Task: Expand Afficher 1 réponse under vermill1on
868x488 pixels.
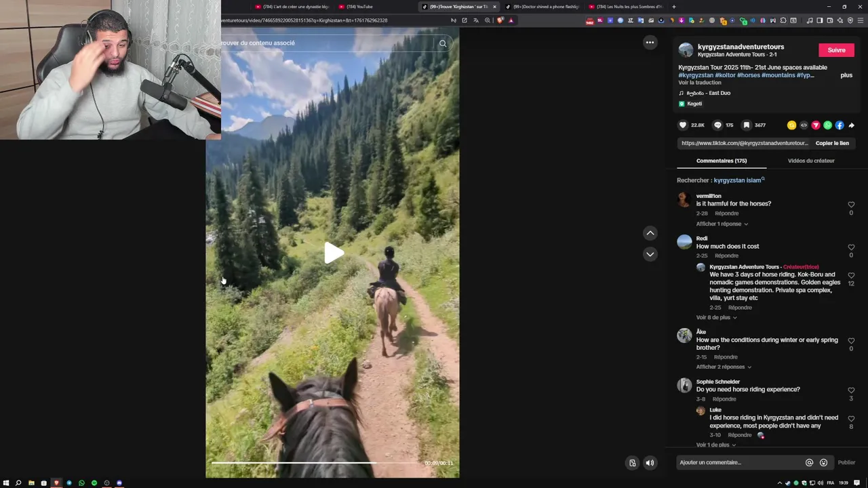Action: (722, 224)
